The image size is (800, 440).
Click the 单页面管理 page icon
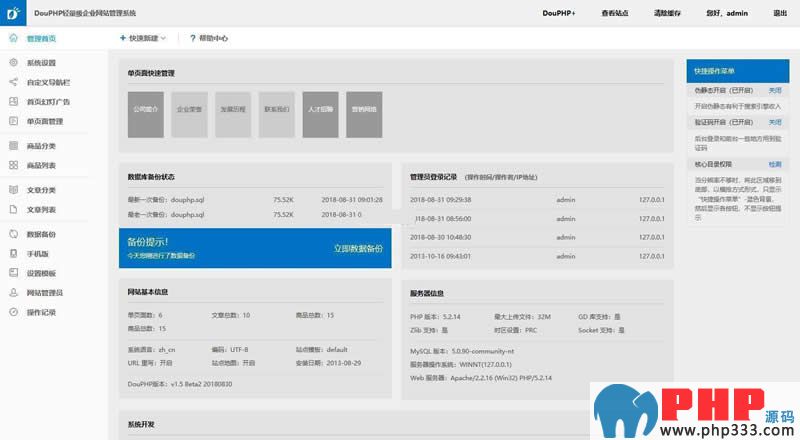click(13, 121)
